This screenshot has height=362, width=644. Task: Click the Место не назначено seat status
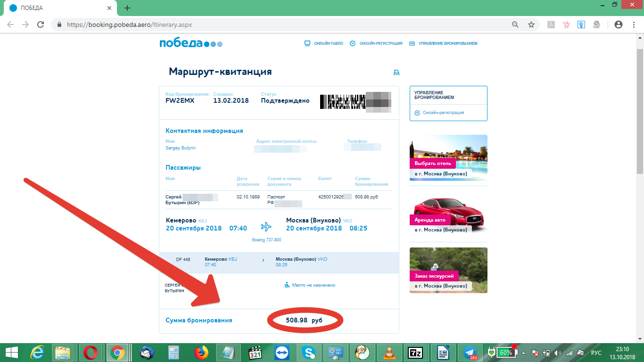pos(310,285)
